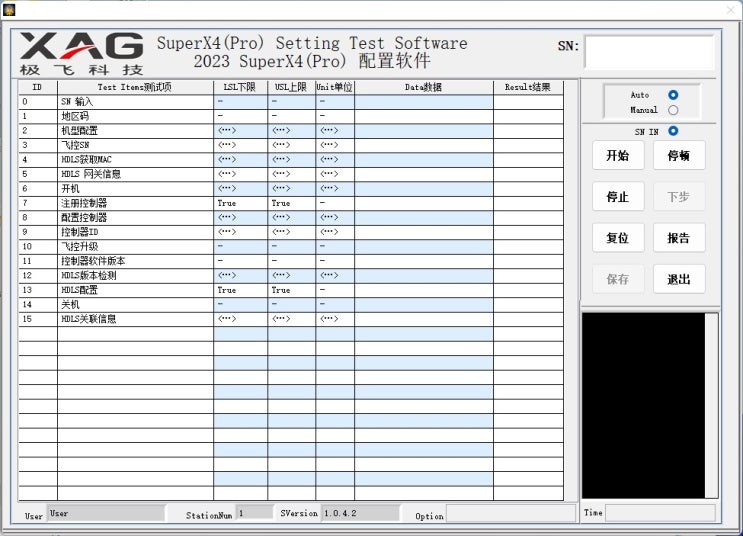Focus the SN input field

coord(650,52)
